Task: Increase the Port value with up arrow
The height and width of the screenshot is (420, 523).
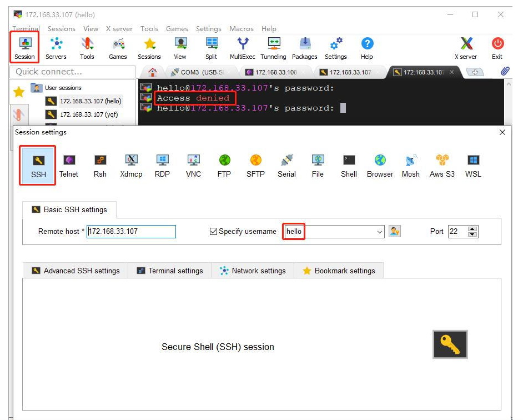Action: [x=472, y=229]
